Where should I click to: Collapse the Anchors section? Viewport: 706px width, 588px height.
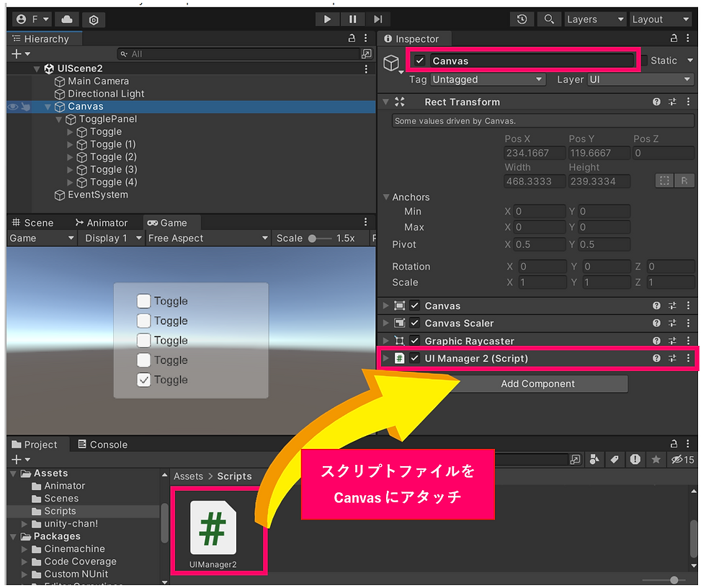click(386, 197)
